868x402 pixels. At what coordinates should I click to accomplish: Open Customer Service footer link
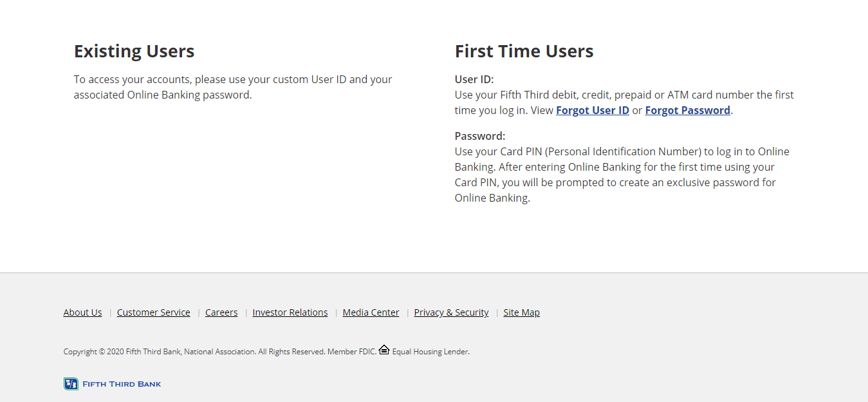[x=153, y=312]
